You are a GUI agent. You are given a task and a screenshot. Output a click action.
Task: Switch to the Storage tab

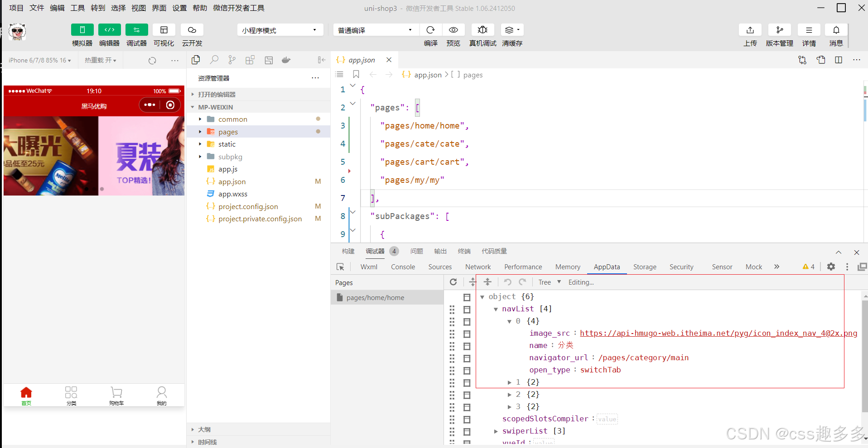point(645,267)
